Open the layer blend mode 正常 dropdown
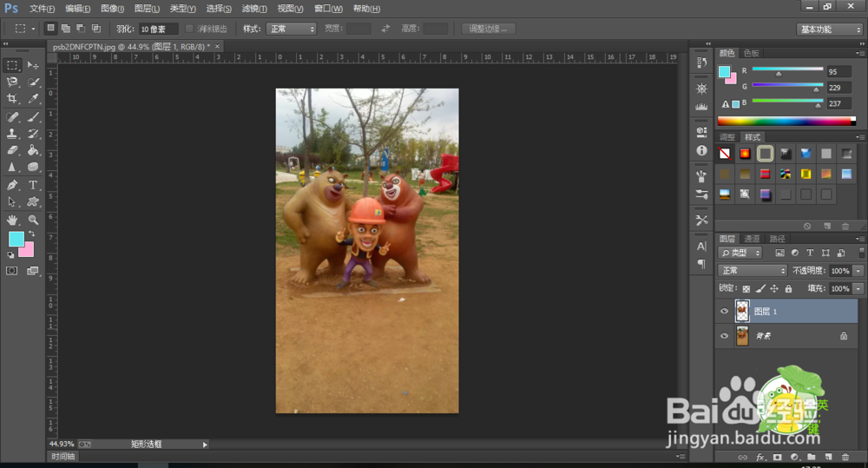The image size is (868, 468). point(753,271)
